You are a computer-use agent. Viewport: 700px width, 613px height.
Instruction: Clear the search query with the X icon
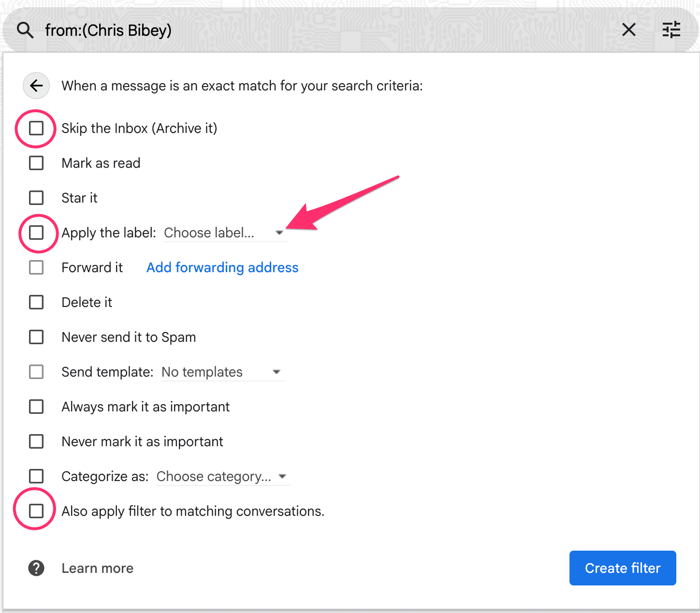tap(629, 30)
